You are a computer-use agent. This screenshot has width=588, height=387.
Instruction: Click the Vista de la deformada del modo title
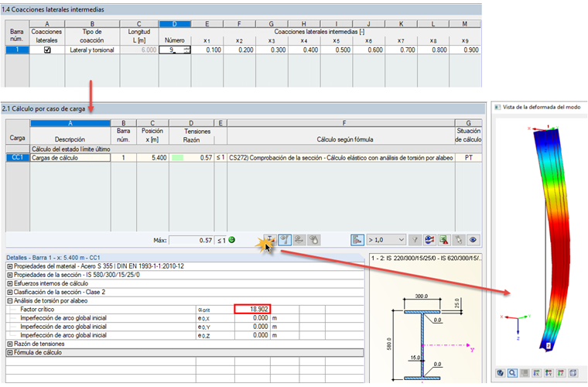[542, 108]
